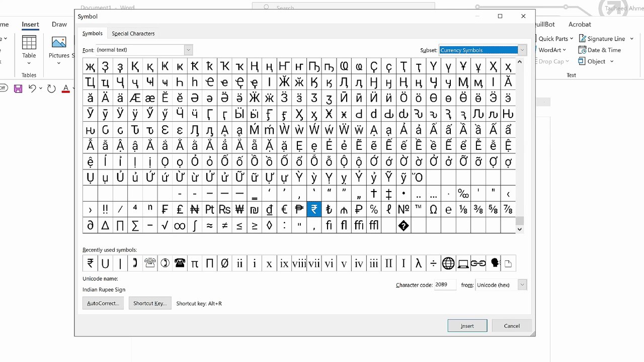Click the Shortcut Key button
The image size is (644, 362).
click(150, 303)
